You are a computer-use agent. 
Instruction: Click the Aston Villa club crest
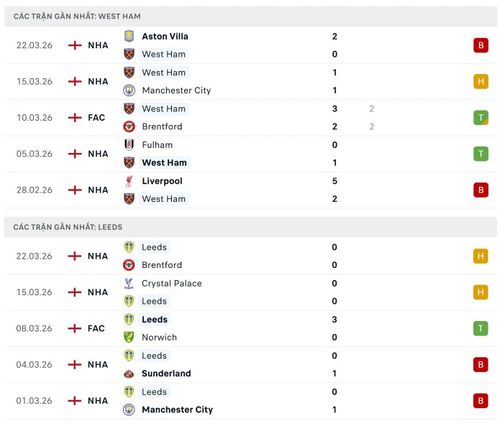(x=129, y=36)
